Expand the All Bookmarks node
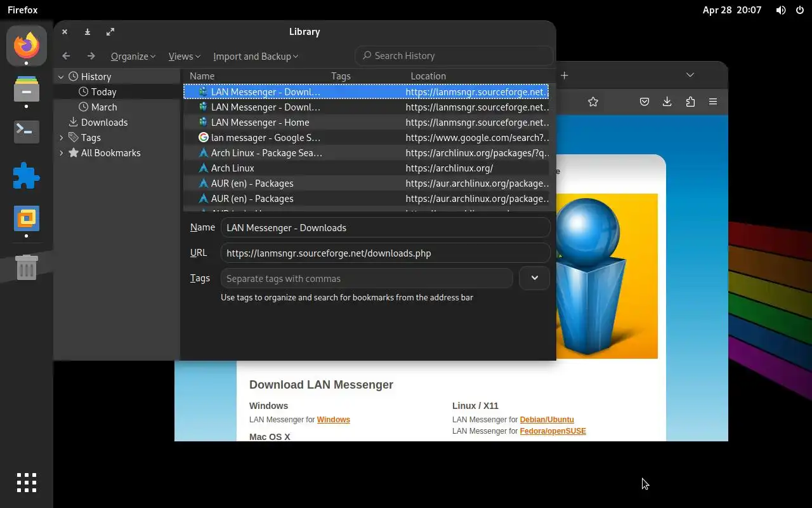The height and width of the screenshot is (508, 812). click(61, 152)
